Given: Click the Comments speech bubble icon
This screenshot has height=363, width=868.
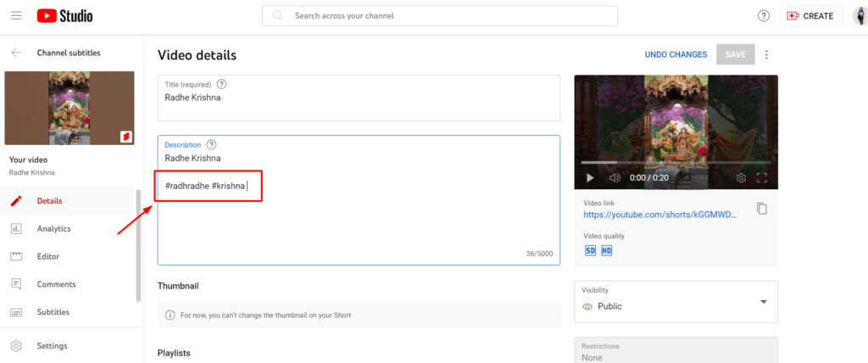Looking at the screenshot, I should click(16, 284).
